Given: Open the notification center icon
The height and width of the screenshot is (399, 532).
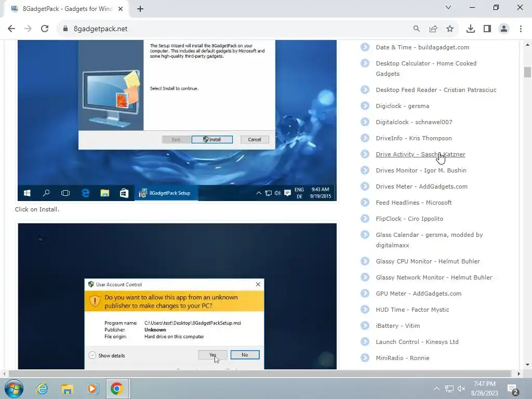Looking at the screenshot, I should pos(512,390).
